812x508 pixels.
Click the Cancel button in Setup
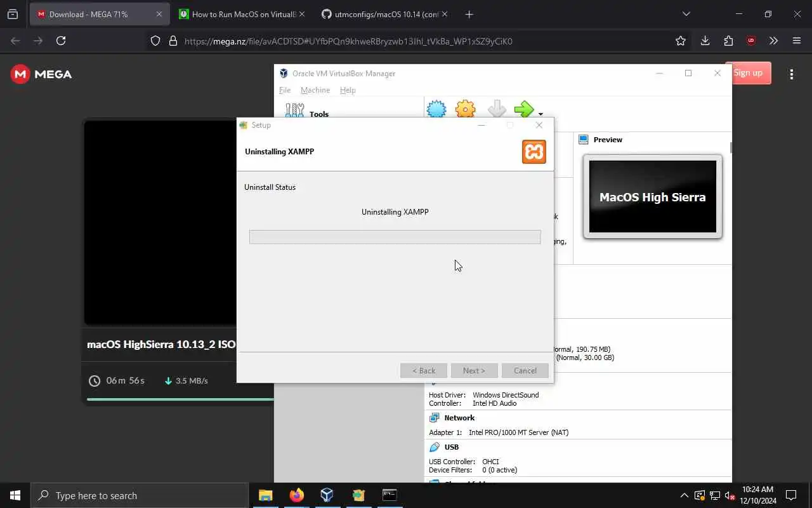tap(525, 370)
